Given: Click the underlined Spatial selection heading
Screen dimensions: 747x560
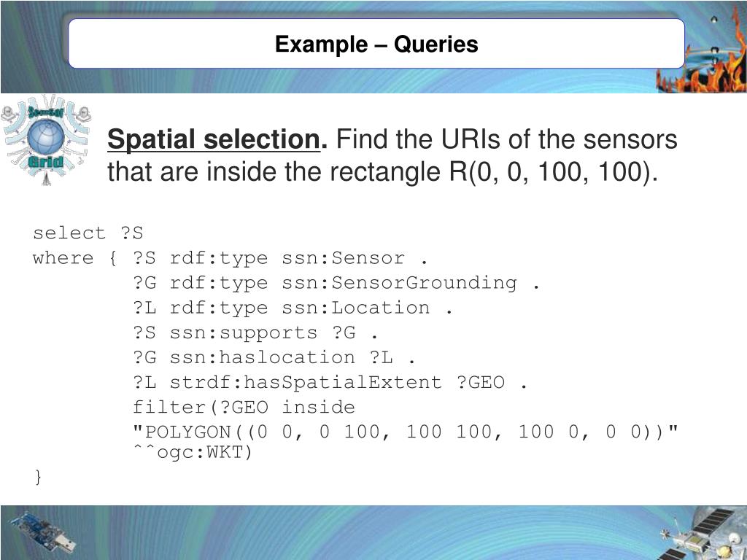Looking at the screenshot, I should (x=217, y=139).
